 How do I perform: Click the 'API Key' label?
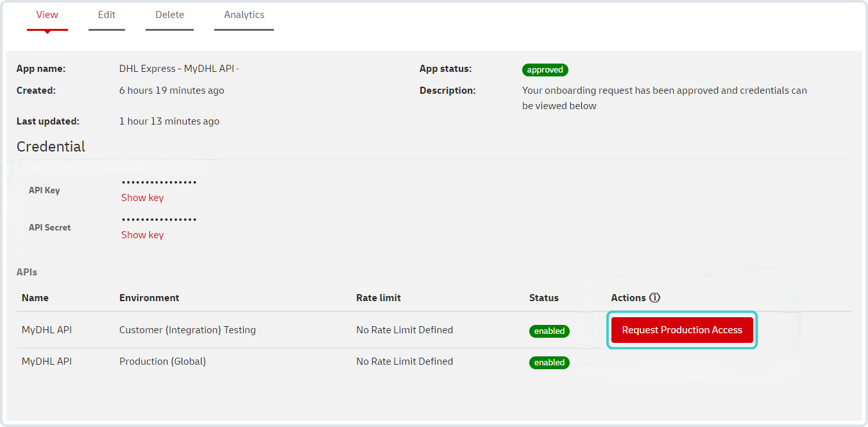coord(44,191)
